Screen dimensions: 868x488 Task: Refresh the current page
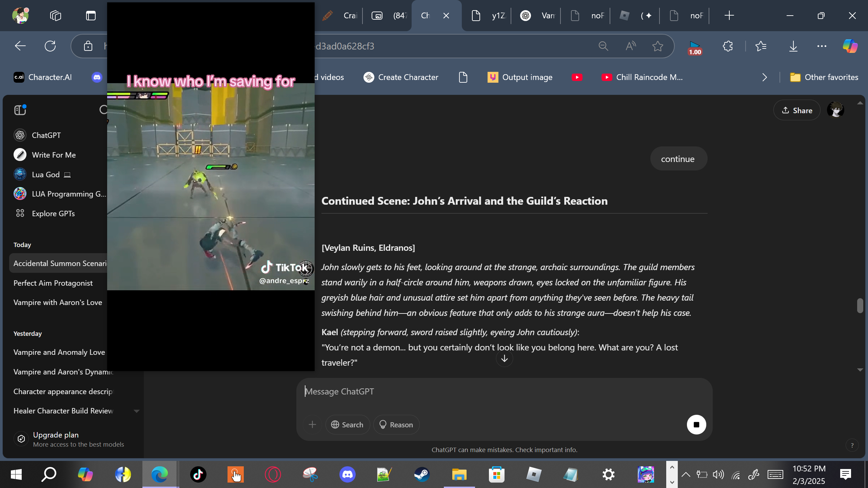(50, 46)
